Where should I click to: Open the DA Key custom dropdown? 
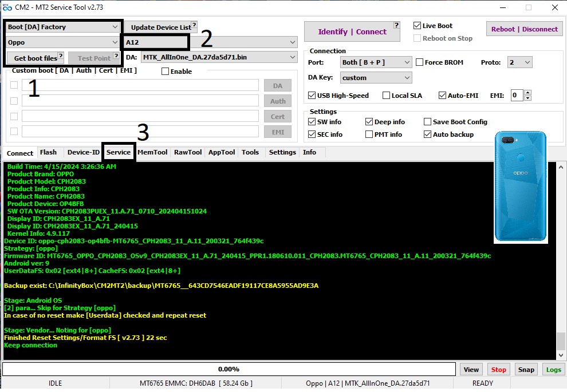click(x=376, y=78)
